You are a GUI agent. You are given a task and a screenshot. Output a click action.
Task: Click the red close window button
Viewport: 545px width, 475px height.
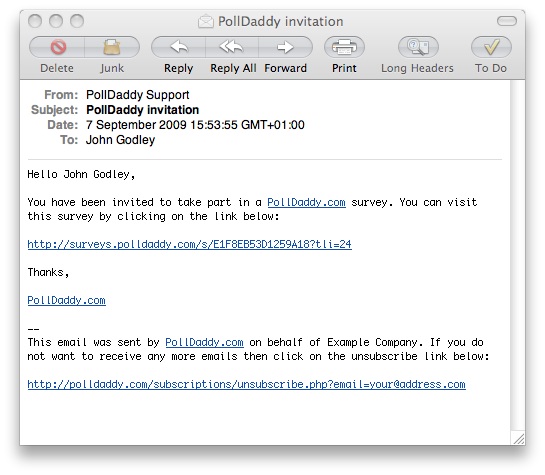click(35, 21)
